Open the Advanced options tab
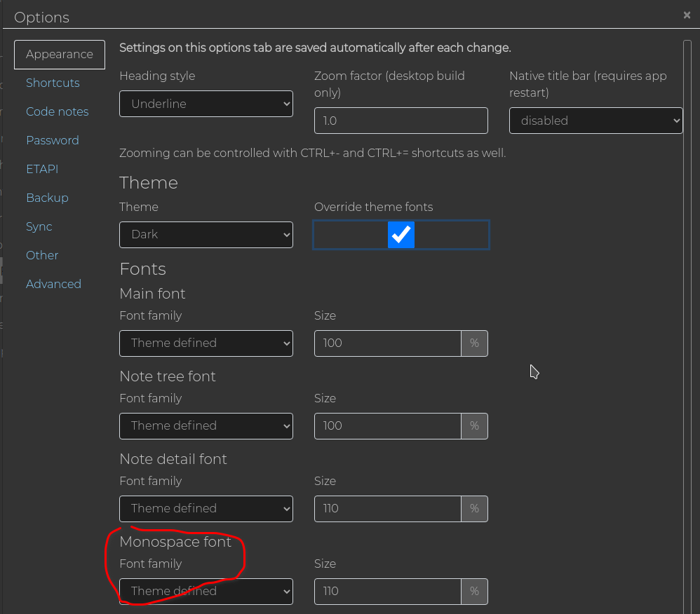 [x=53, y=284]
